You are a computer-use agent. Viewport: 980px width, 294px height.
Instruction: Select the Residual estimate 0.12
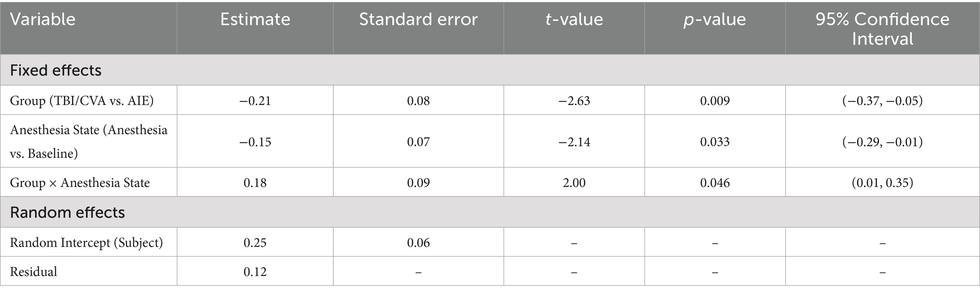tap(255, 272)
